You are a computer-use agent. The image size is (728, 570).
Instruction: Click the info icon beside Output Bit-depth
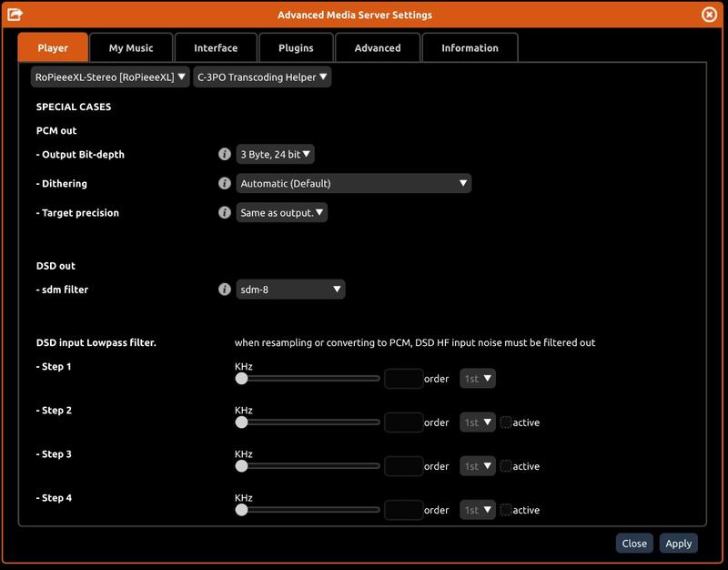tap(225, 155)
